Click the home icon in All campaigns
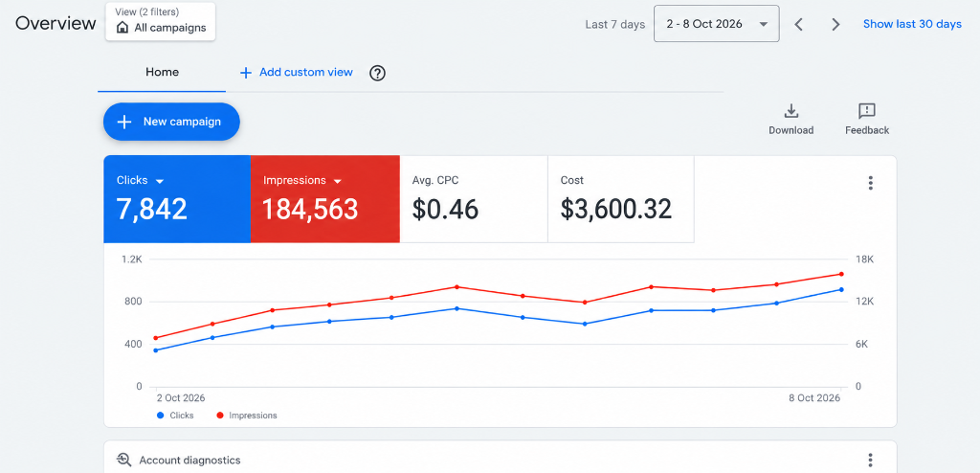This screenshot has width=980, height=473. (x=122, y=28)
